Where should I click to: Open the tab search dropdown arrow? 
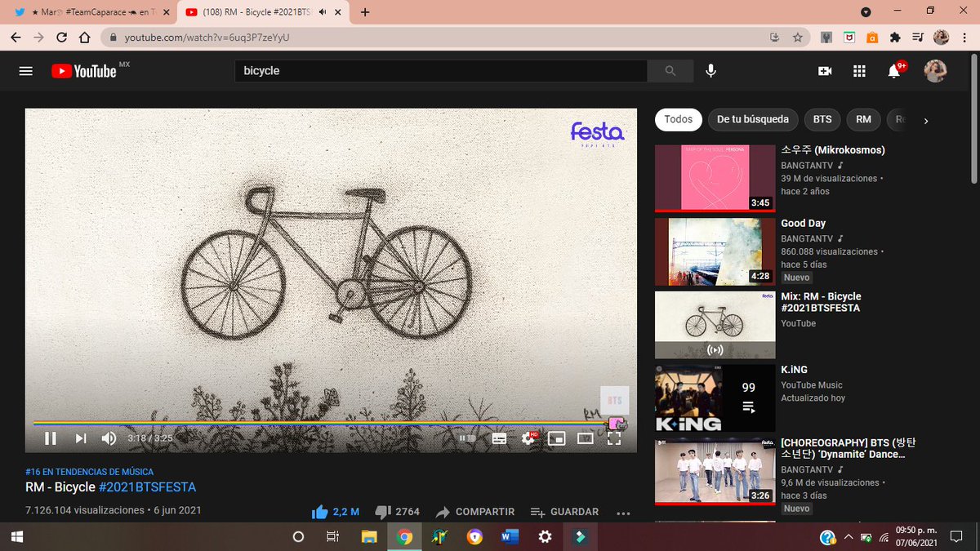(x=866, y=11)
